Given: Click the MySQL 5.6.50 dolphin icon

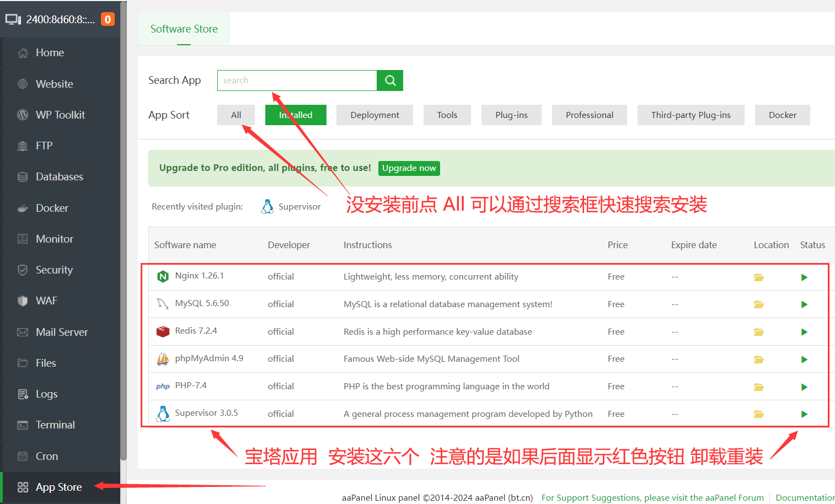Looking at the screenshot, I should tap(163, 304).
